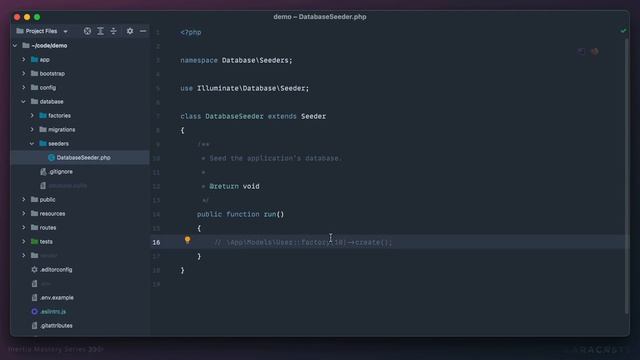This screenshot has height=360, width=640.
Task: Expand the bootstrap folder
Action: click(x=24, y=73)
